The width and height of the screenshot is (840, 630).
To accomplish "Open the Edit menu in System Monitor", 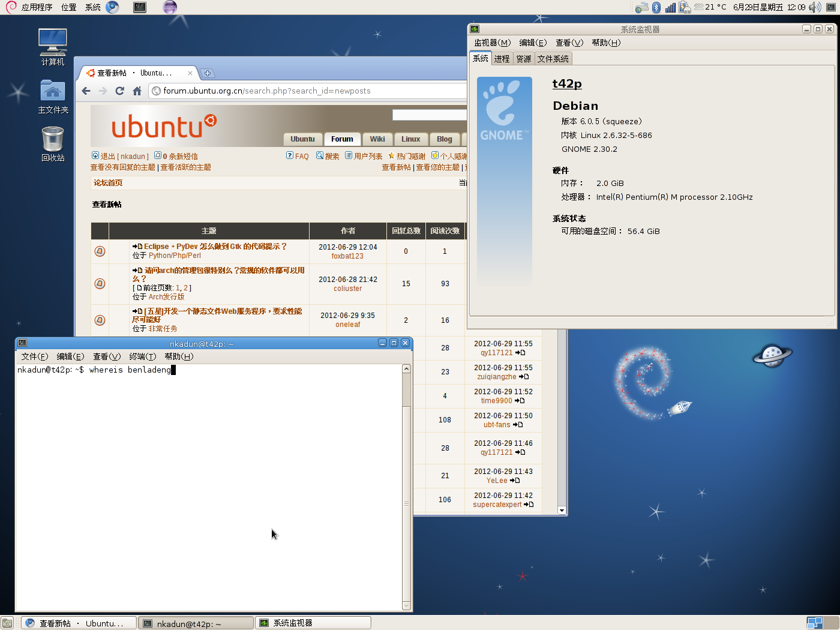I will pyautogui.click(x=533, y=43).
